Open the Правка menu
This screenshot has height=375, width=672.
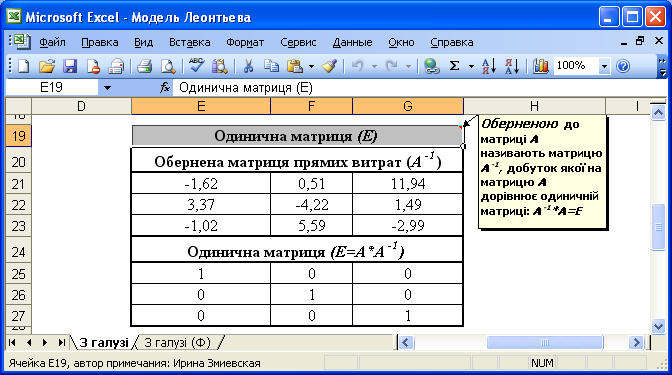click(99, 42)
